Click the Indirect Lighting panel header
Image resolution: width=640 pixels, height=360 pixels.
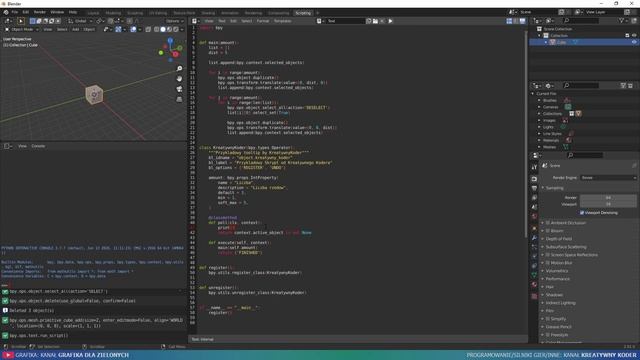(560, 303)
